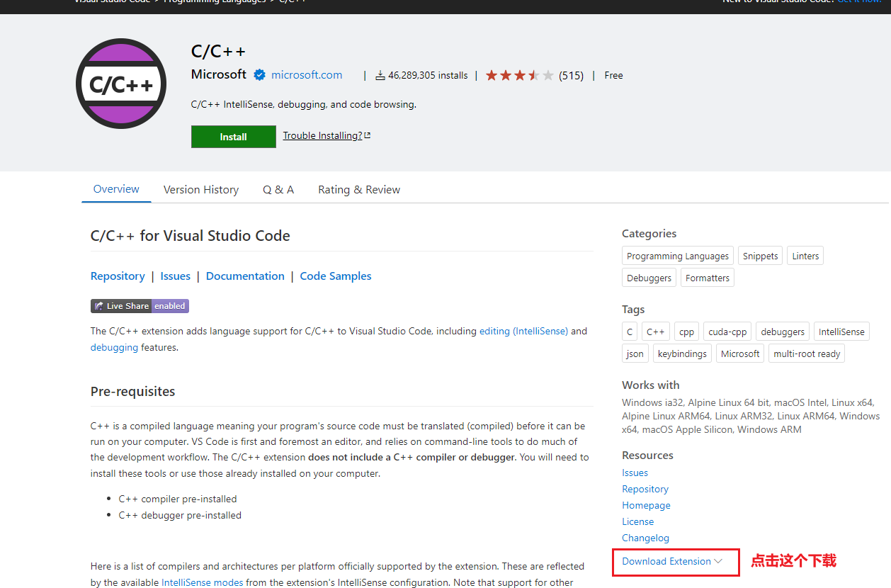Click the C++ tag
This screenshot has width=891, height=588.
coord(656,332)
